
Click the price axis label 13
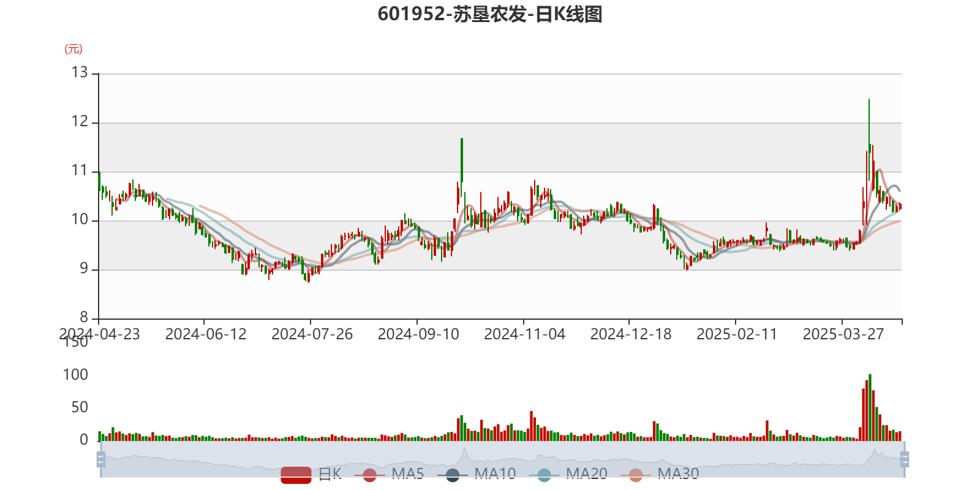click(x=80, y=72)
